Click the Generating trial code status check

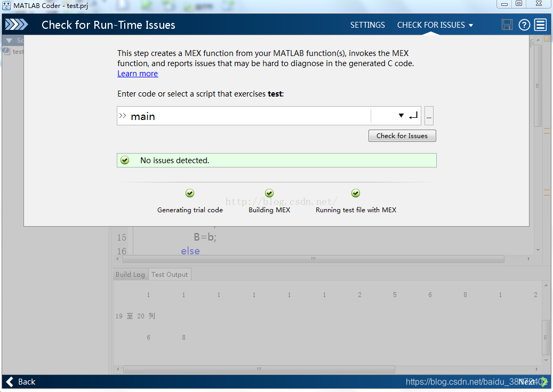[x=190, y=194]
